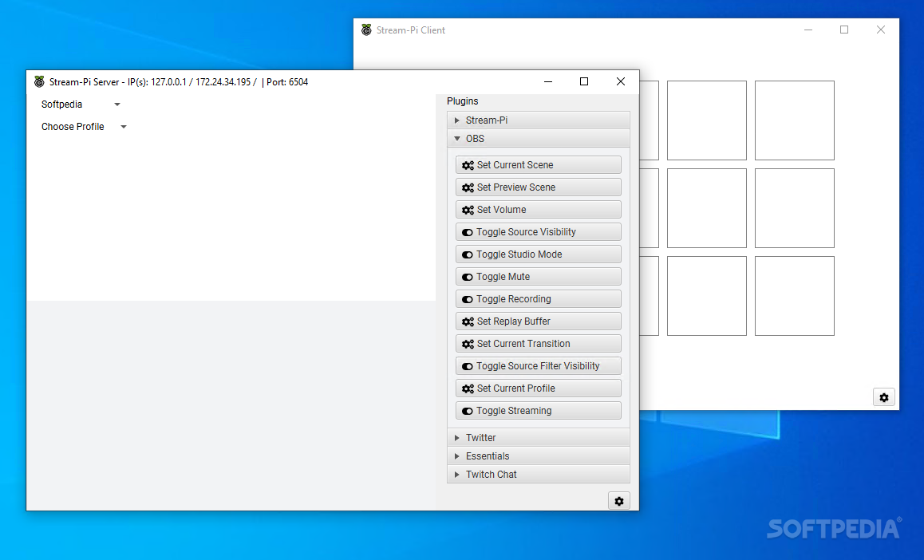Collapse the OBS plugin section
Screen dimensions: 924x560
(x=538, y=138)
